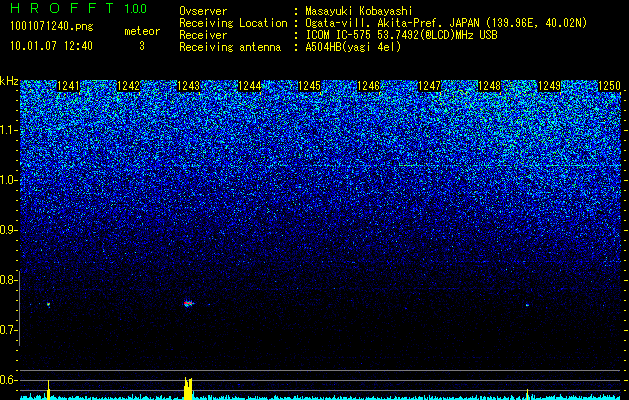629x400 pixels.
Task: Click the faint meteor echo before 1249
Action: coord(527,305)
